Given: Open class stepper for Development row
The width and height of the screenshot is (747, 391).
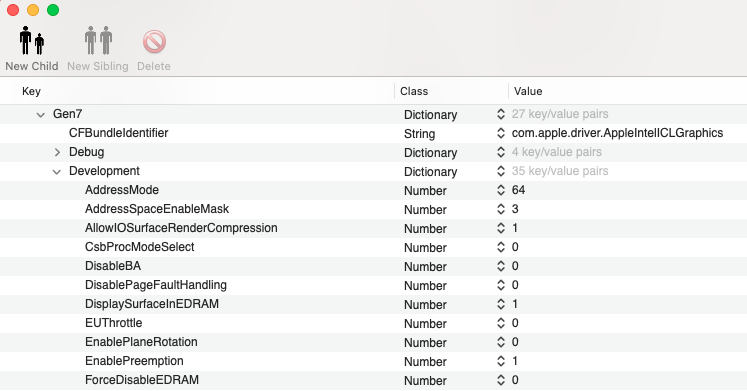Looking at the screenshot, I should 501,171.
